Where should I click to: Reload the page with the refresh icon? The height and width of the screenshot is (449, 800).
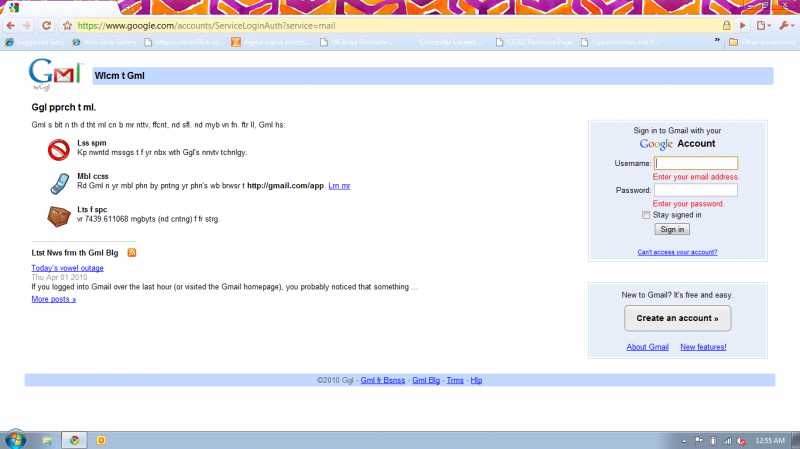click(46, 26)
